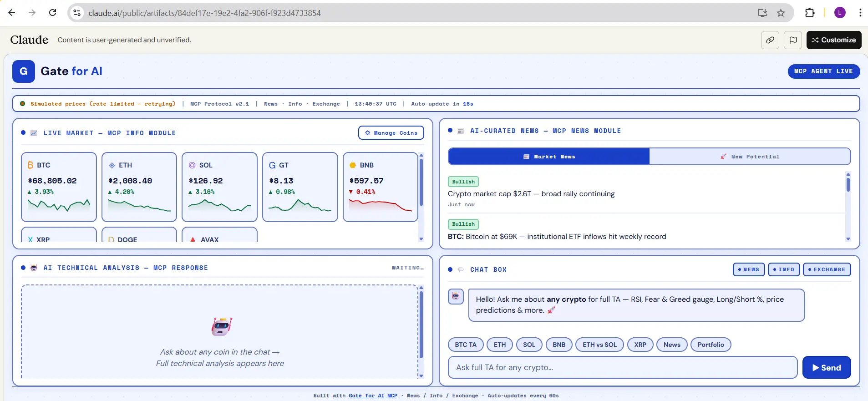Open the crypto market cap $2.6T headline
This screenshot has width=868, height=401.
pos(531,194)
